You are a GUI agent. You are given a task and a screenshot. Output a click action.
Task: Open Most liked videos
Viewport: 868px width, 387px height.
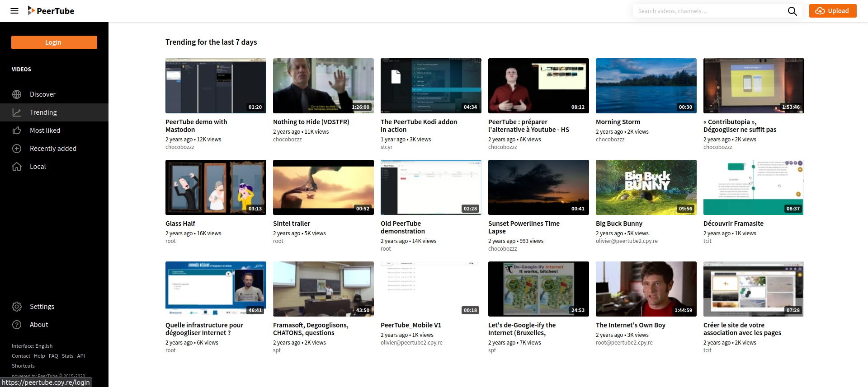[x=54, y=131]
